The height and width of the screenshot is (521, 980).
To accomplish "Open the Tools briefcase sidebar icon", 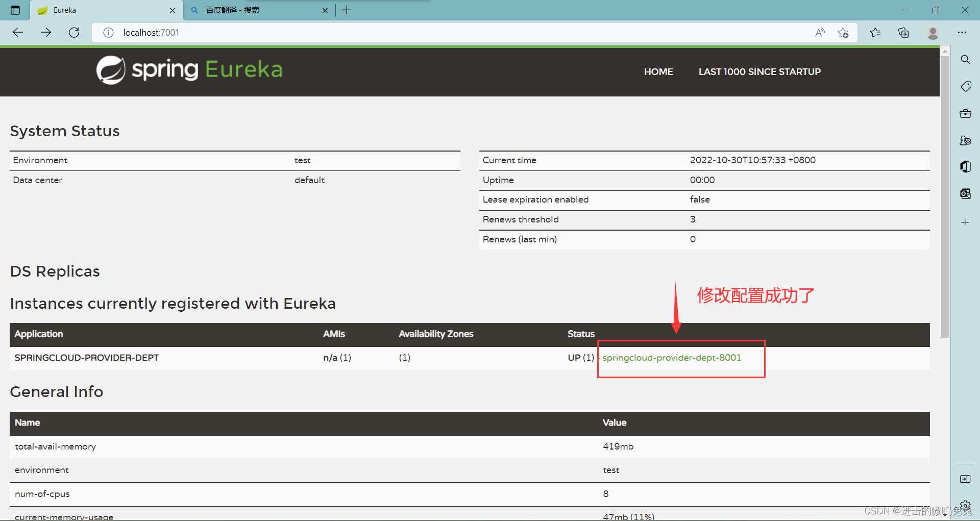I will (965, 113).
